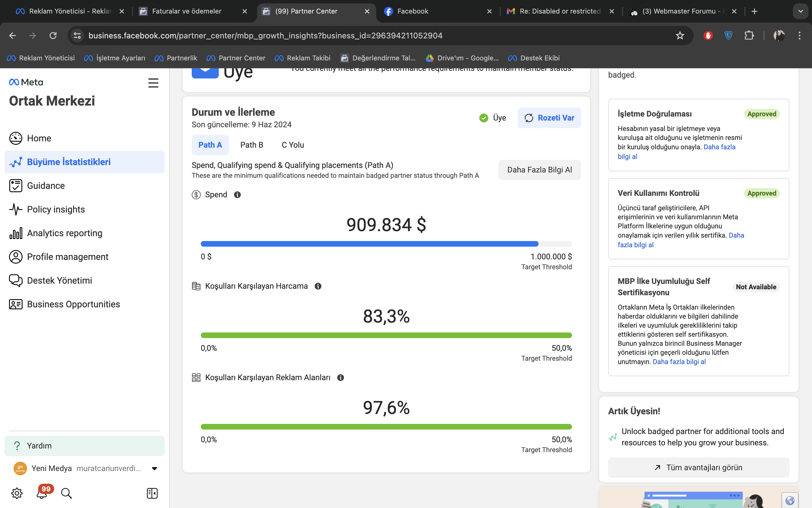Open Büyüme İstatistikleri in sidebar

(x=85, y=162)
